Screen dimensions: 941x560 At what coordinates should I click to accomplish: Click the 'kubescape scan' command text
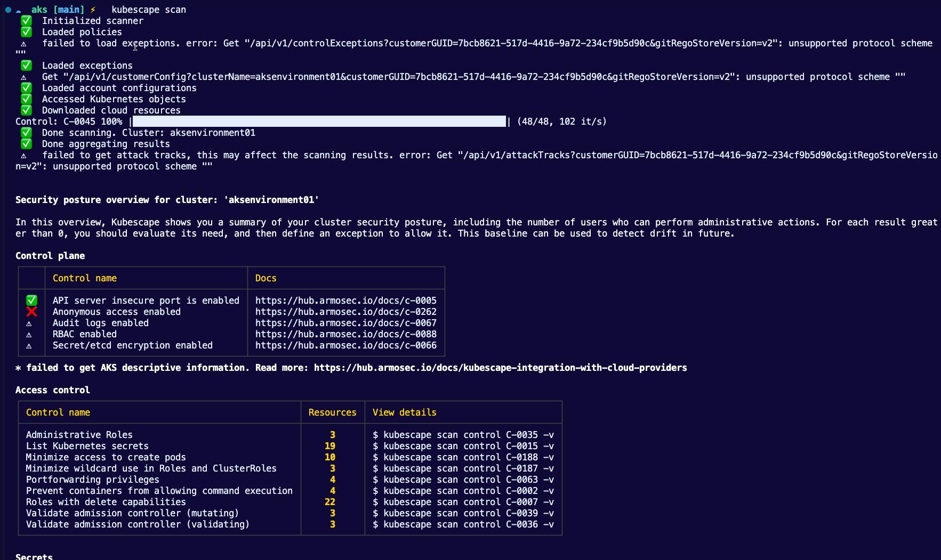click(149, 10)
